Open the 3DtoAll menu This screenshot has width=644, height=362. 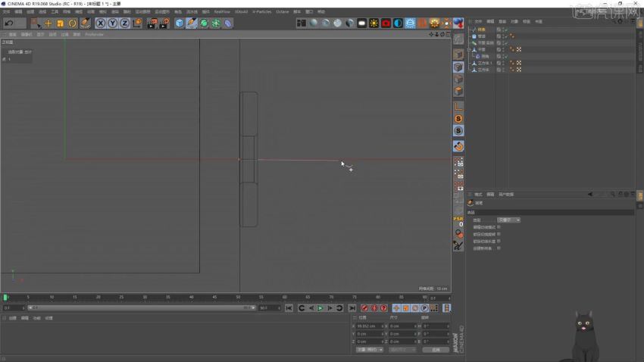[x=241, y=11]
